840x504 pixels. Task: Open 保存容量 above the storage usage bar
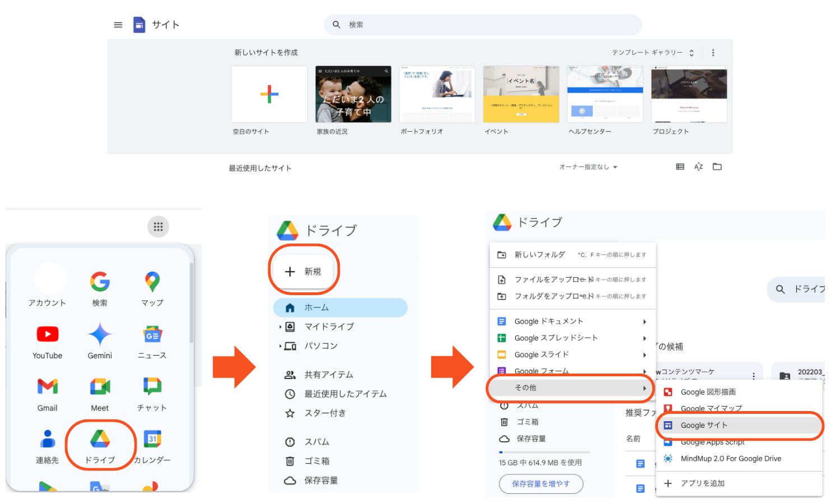tap(522, 438)
